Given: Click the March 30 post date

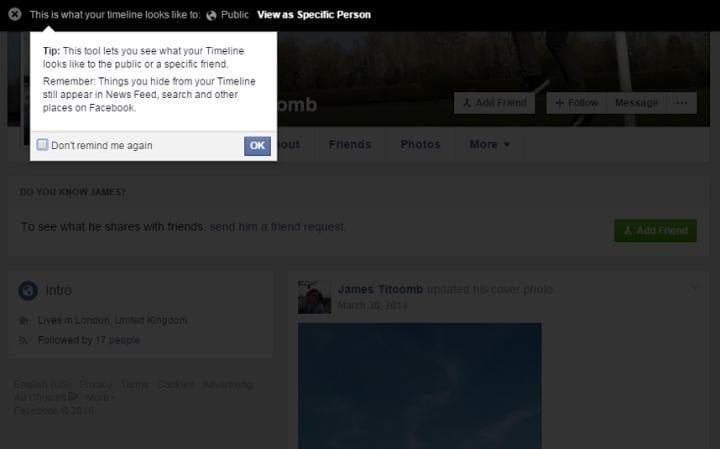Looking at the screenshot, I should tap(372, 305).
